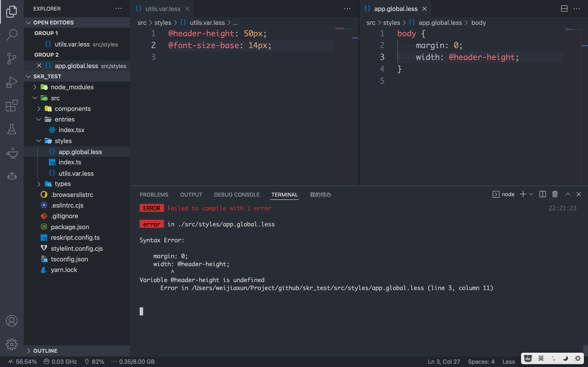Toggle night mode via the moon tray icon
Image resolution: width=588 pixels, height=367 pixels.
point(565,358)
